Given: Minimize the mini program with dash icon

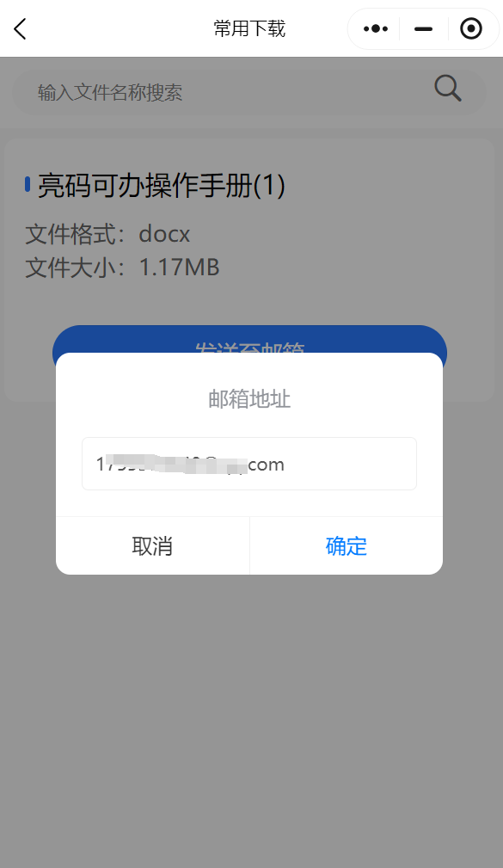Looking at the screenshot, I should (x=423, y=28).
